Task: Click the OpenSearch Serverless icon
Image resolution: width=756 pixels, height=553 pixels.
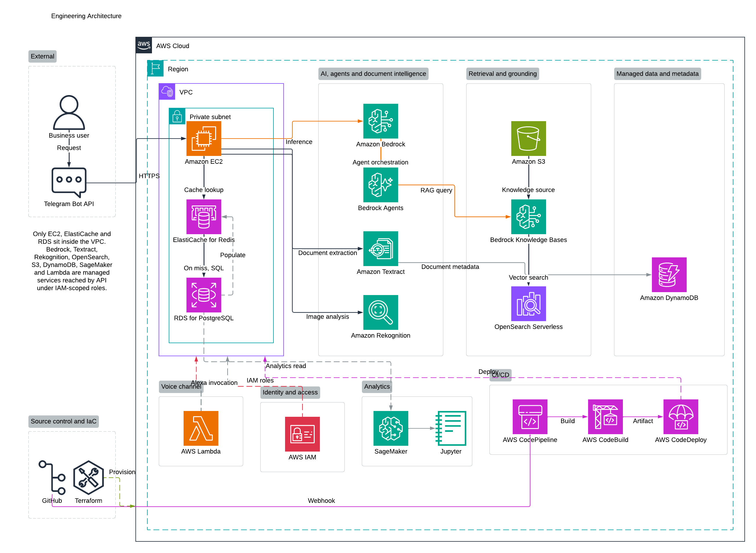Action: click(x=529, y=304)
